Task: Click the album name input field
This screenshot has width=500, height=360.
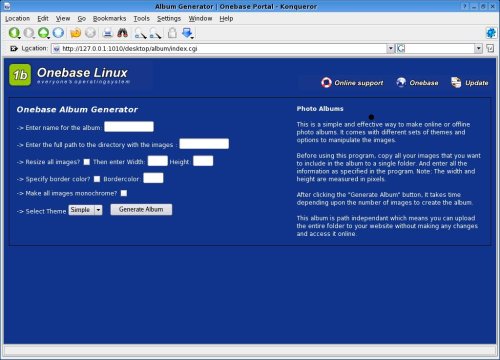Action: point(129,127)
